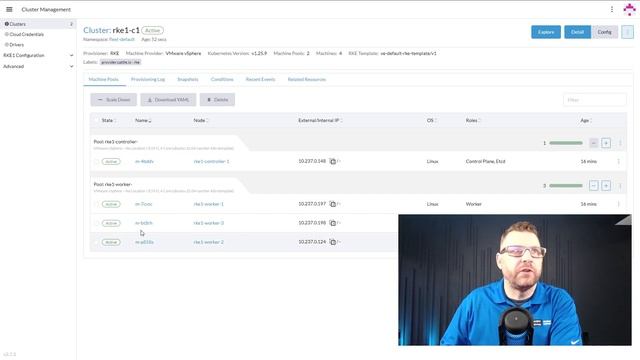Switch to the Related Resources tab
Image resolution: width=640 pixels, height=360 pixels.
tap(307, 79)
